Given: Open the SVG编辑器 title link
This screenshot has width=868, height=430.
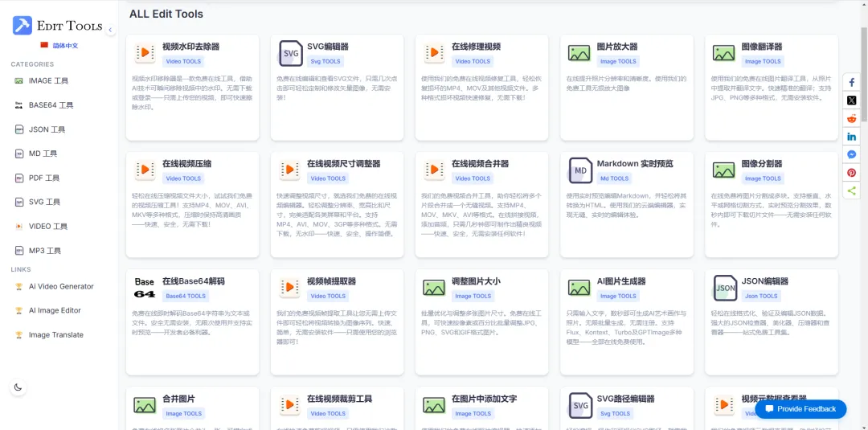Looking at the screenshot, I should pyautogui.click(x=328, y=47).
